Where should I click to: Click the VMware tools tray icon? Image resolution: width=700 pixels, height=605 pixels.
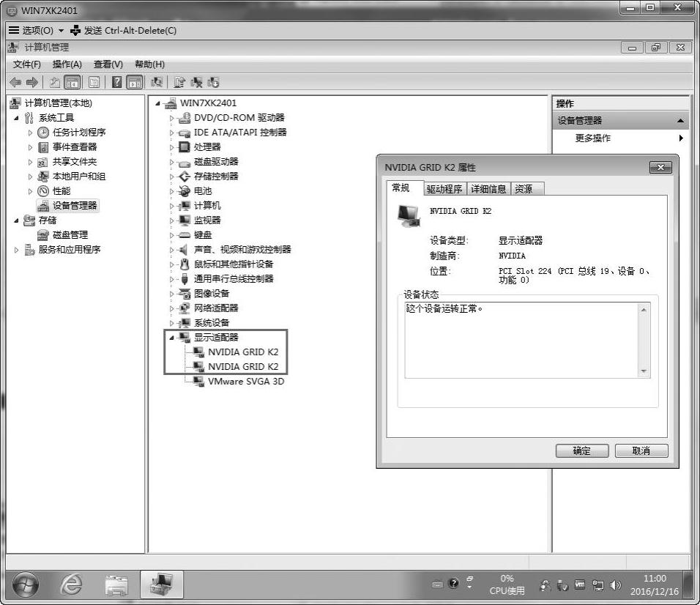(x=579, y=584)
